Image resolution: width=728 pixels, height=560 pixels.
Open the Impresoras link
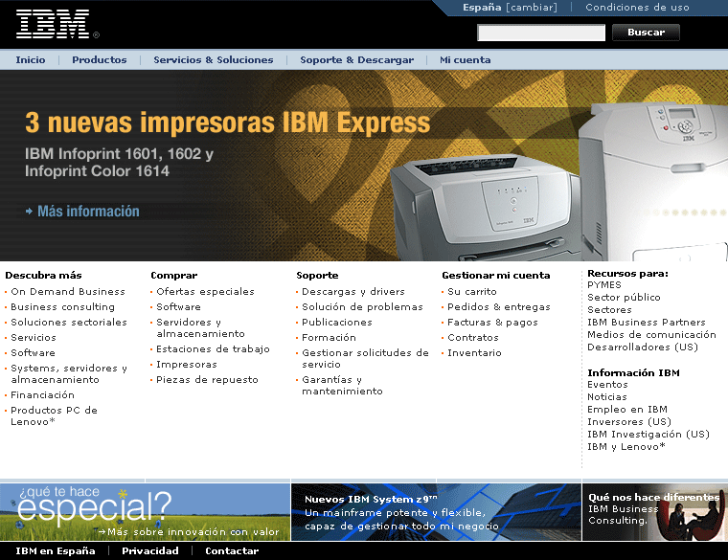click(187, 364)
